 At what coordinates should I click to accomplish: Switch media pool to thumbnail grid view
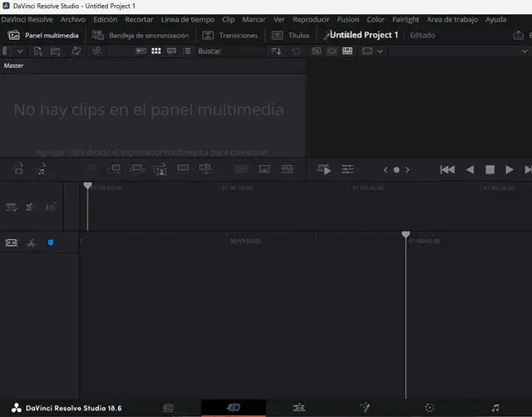tap(156, 51)
